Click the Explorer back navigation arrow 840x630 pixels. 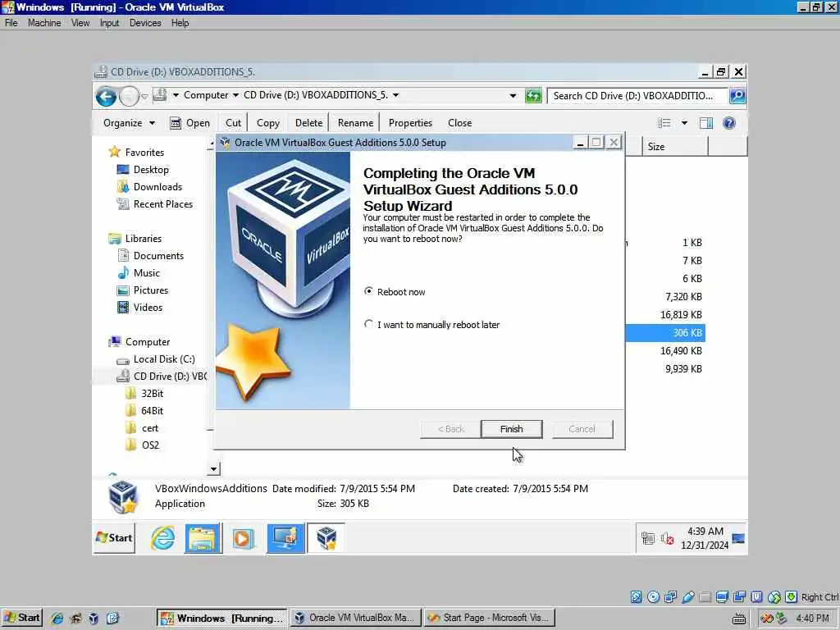tap(106, 97)
